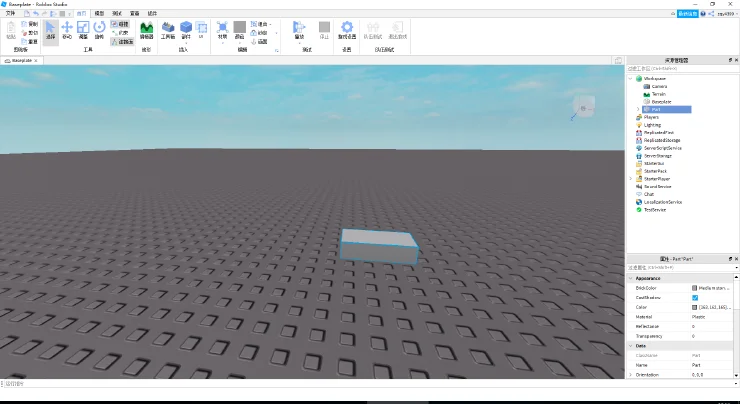
Task: Switch to the Home ribbon tab
Action: click(81, 14)
